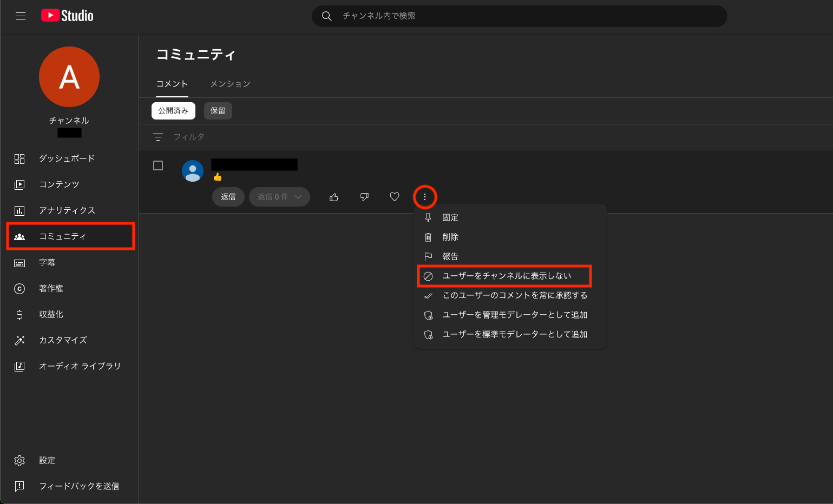Click the pin icon beside 固定
833x504 pixels.
(428, 217)
